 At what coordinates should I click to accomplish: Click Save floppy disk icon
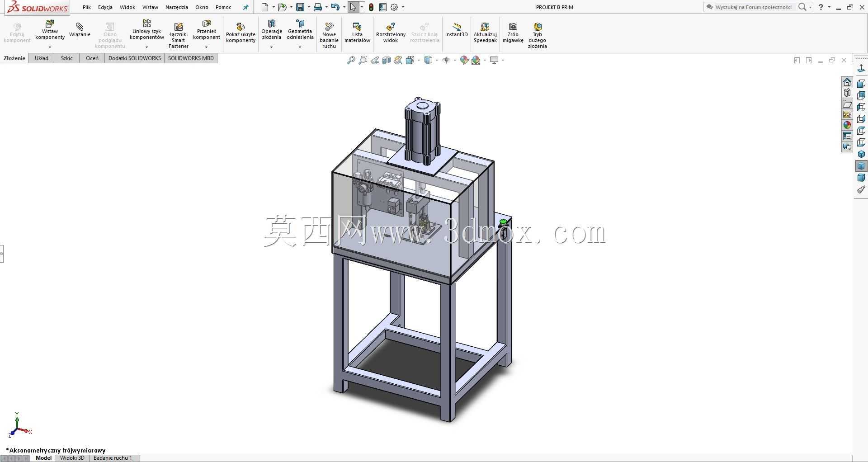pyautogui.click(x=300, y=7)
